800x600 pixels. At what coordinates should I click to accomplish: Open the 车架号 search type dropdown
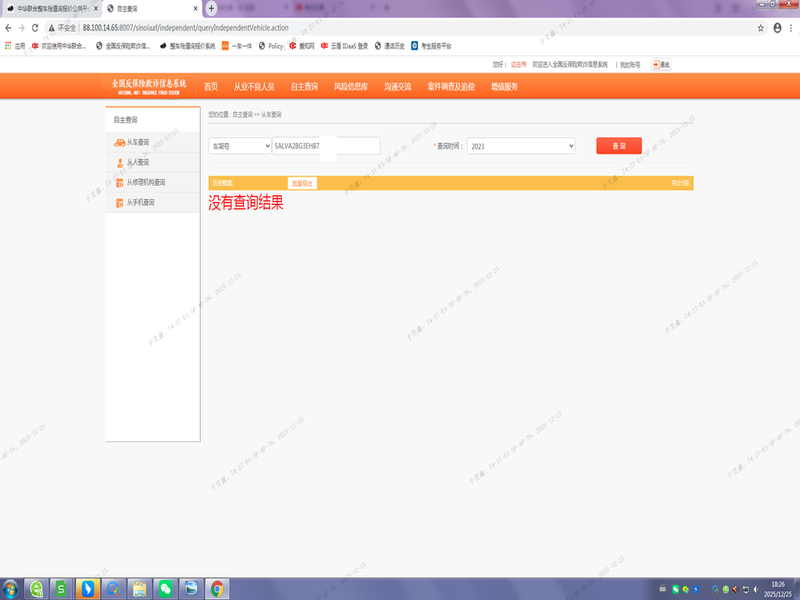[x=239, y=146]
